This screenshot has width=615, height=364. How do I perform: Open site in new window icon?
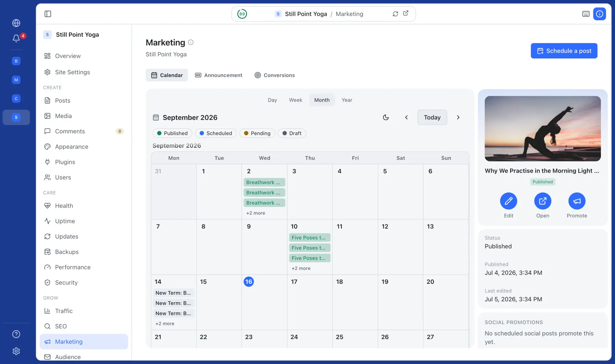point(406,13)
